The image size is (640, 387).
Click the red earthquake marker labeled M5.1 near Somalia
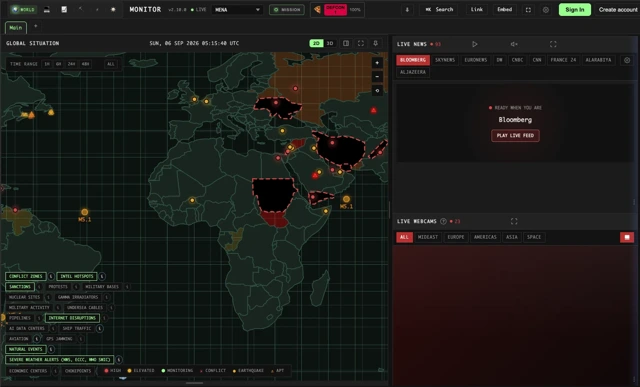[346, 199]
